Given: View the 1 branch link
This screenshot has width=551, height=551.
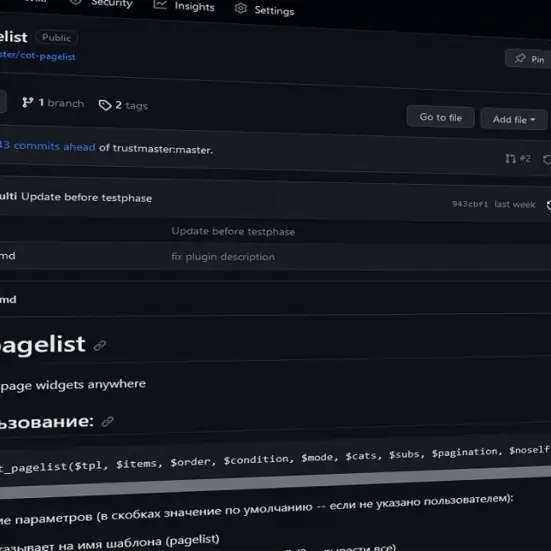Looking at the screenshot, I should pos(53,103).
